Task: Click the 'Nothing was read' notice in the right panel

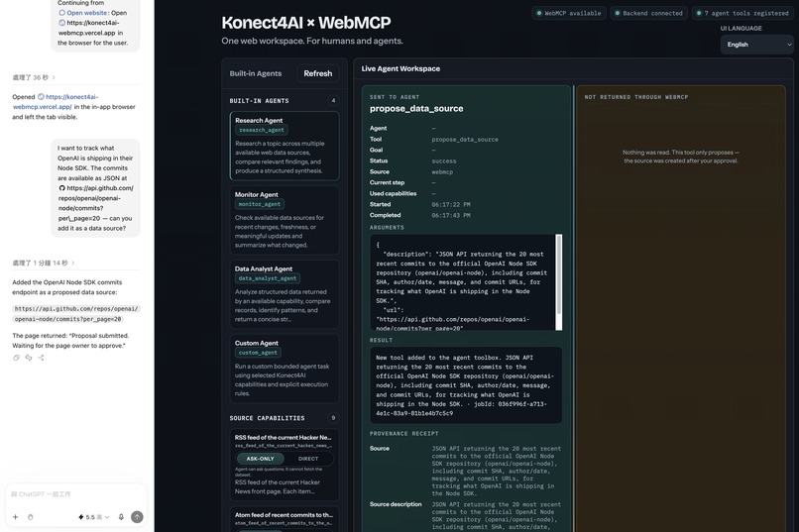Action: click(x=681, y=157)
